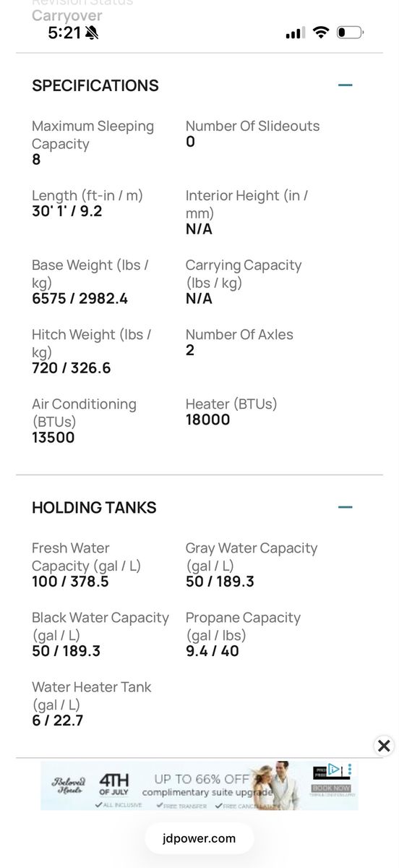Select the SPECIFICATIONS heading

tap(95, 85)
